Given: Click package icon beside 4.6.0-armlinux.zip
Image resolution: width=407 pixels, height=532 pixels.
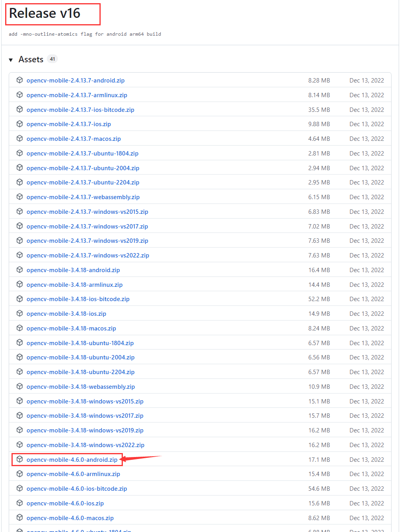Looking at the screenshot, I should (19, 474).
